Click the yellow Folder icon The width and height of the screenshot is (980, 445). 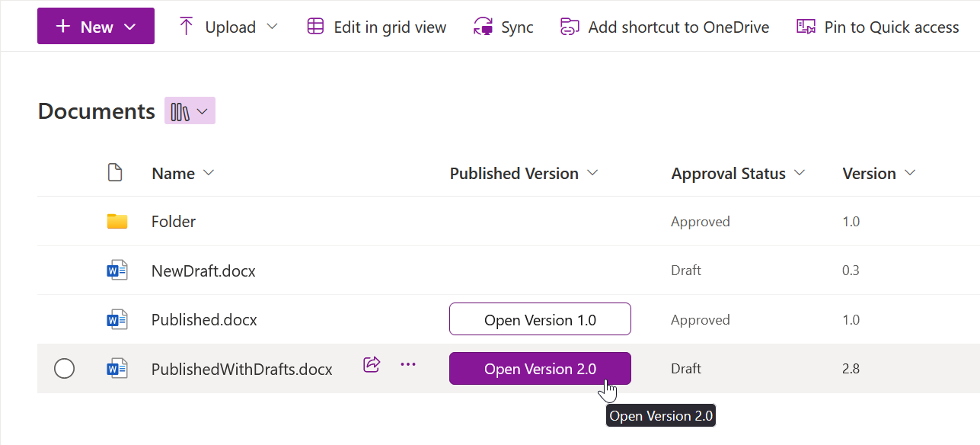117,221
